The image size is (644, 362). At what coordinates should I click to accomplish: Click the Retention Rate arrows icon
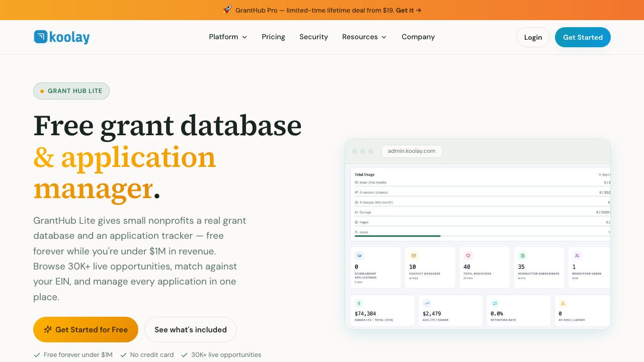495,303
